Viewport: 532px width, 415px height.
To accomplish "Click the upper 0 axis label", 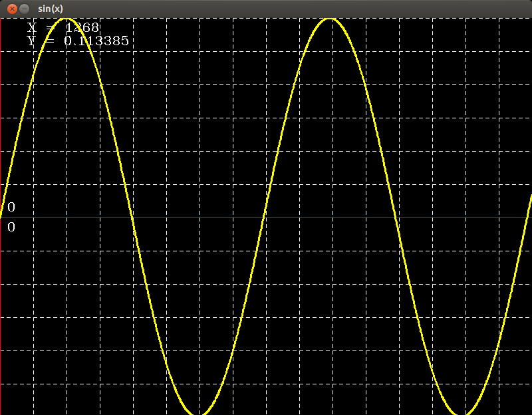I will 11,207.
